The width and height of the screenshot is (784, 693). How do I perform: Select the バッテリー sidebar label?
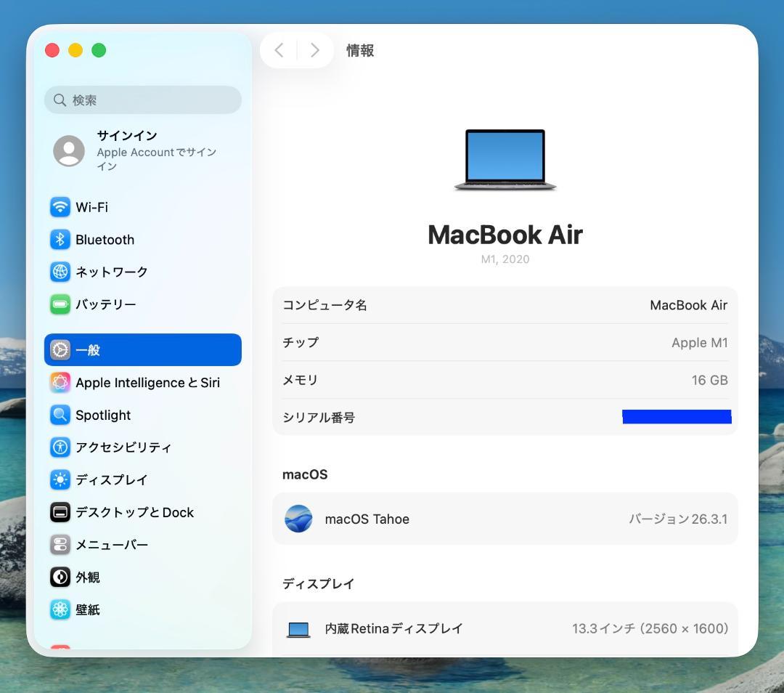coord(105,304)
